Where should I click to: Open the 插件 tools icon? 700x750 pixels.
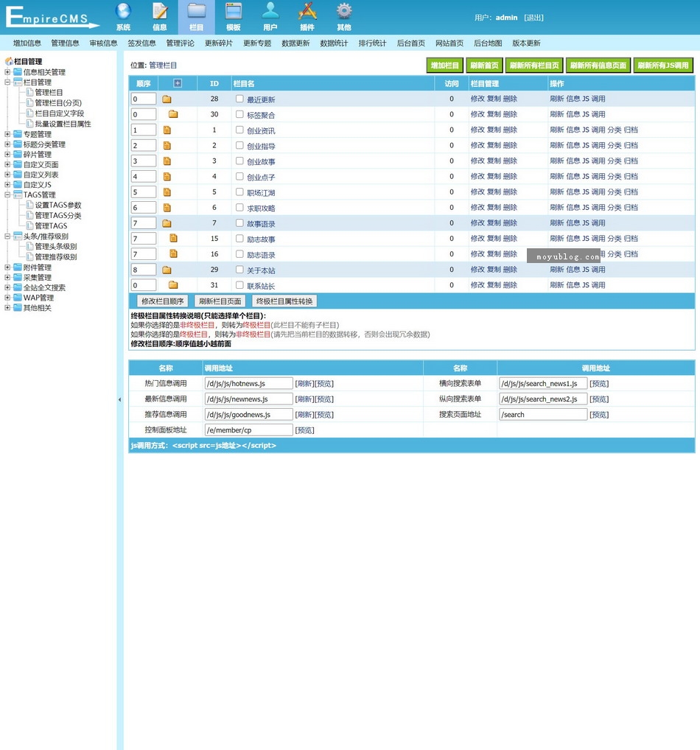(307, 11)
